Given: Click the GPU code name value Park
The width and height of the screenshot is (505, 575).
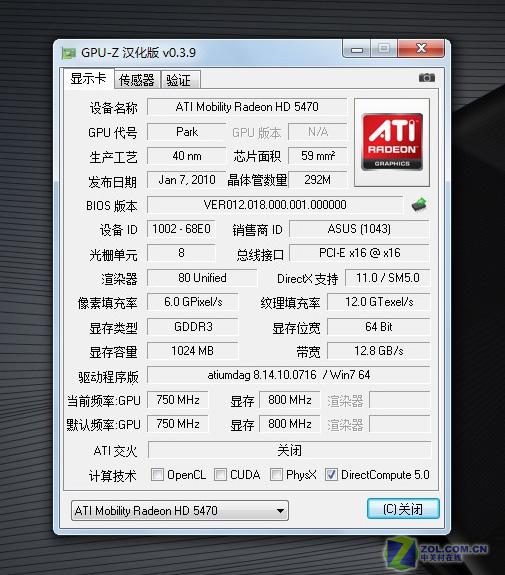Looking at the screenshot, I should click(x=186, y=131).
